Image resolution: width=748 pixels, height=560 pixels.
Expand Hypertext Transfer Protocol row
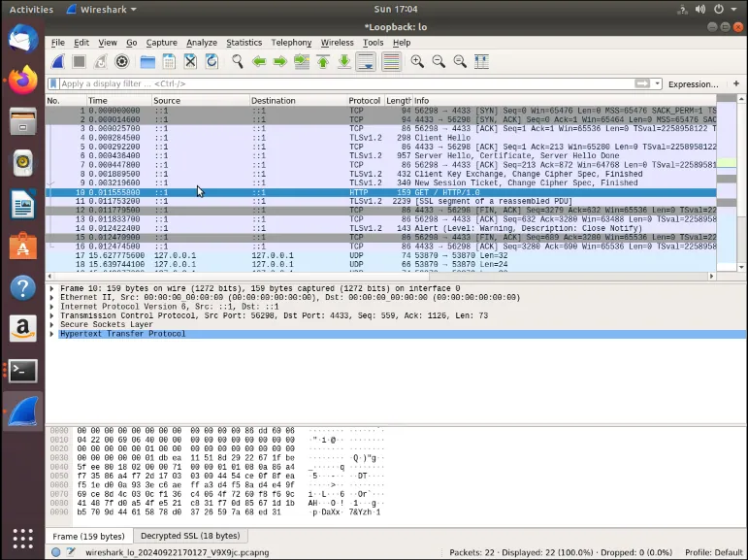[51, 334]
